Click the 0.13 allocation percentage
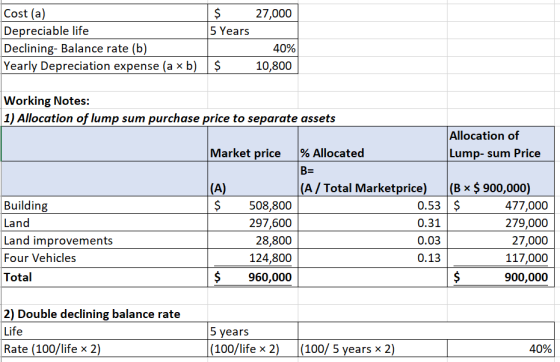Viewport: 560px width, 362px height. pyautogui.click(x=373, y=258)
